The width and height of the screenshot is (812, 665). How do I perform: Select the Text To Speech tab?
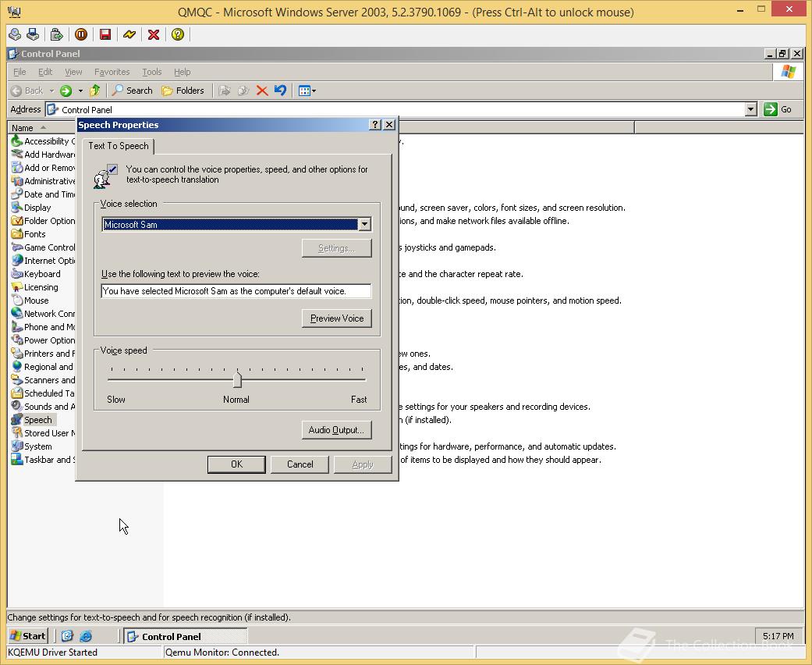119,146
